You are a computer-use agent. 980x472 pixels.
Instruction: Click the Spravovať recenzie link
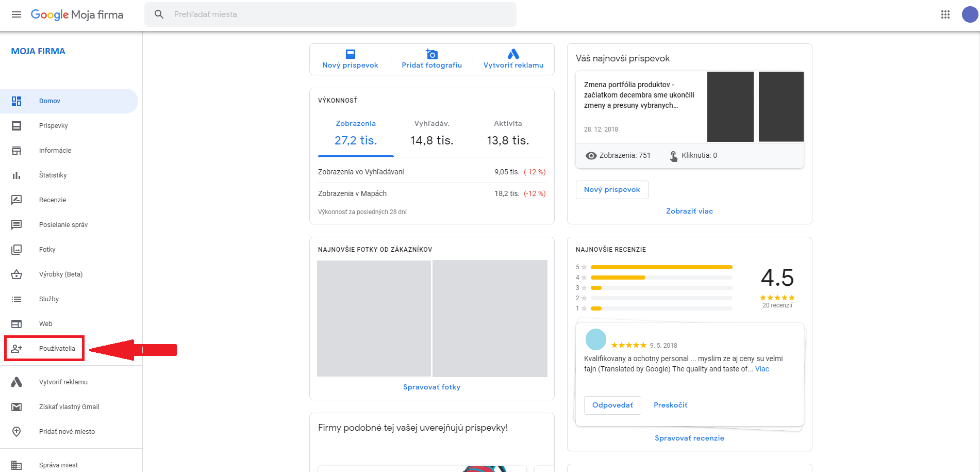(689, 438)
